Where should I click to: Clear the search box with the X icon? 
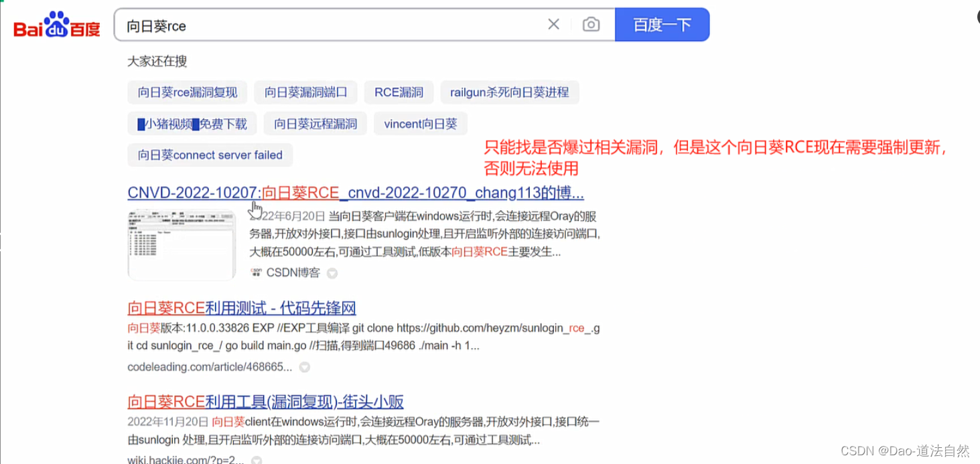click(553, 25)
